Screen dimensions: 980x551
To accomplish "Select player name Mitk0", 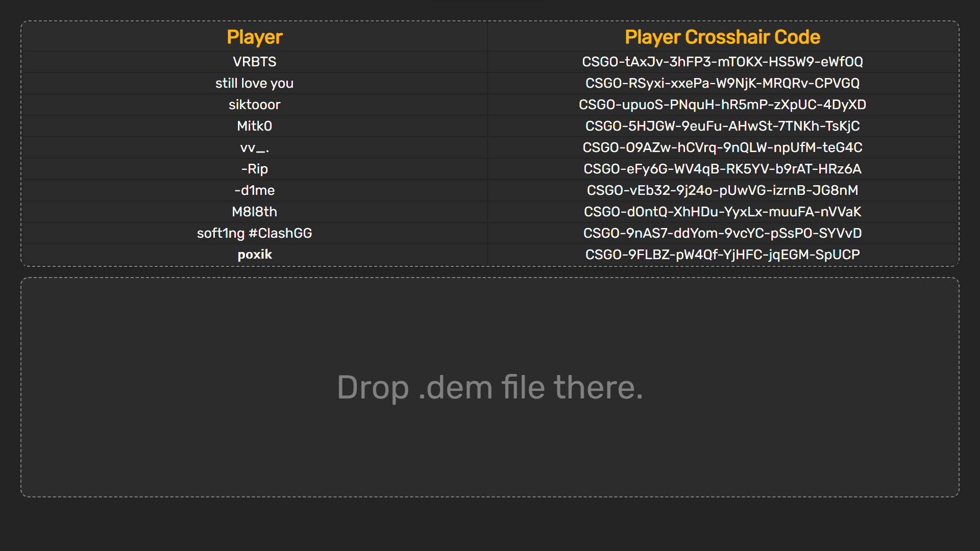I will click(x=254, y=126).
